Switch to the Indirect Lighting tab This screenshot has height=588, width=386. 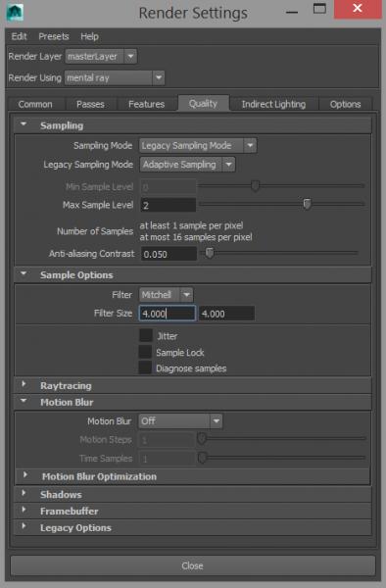pos(273,104)
